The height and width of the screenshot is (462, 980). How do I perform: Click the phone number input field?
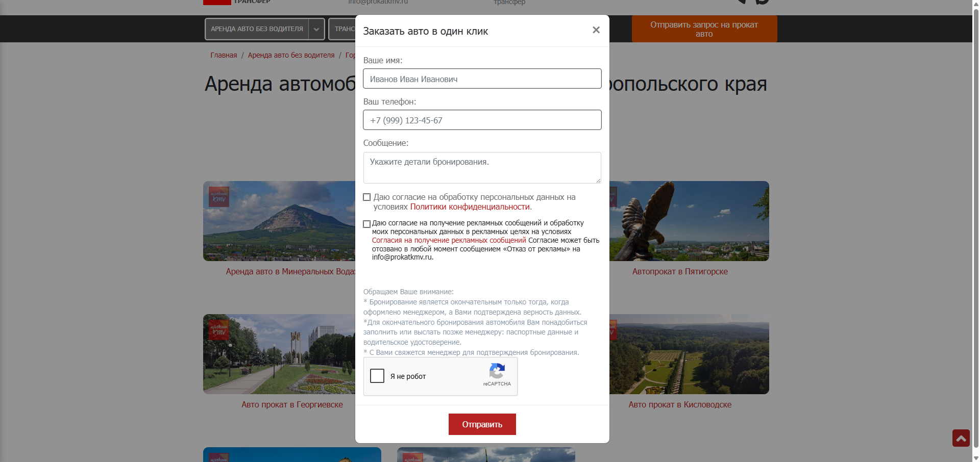(482, 120)
